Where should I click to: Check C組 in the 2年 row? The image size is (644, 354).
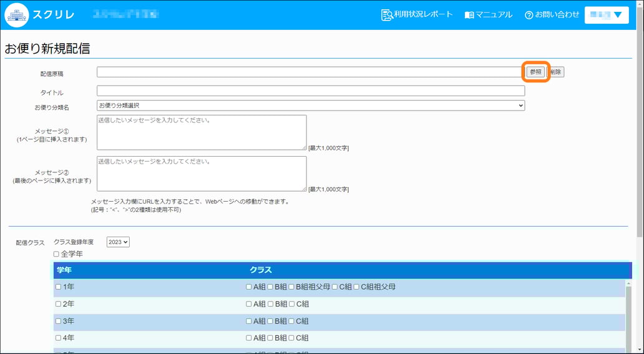(292, 305)
